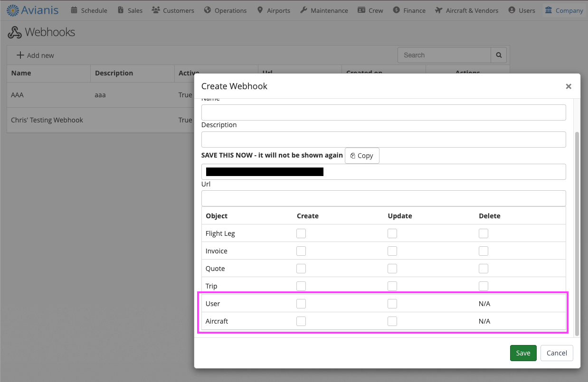This screenshot has height=382, width=588.
Task: Click into the Url input field
Action: coord(383,198)
